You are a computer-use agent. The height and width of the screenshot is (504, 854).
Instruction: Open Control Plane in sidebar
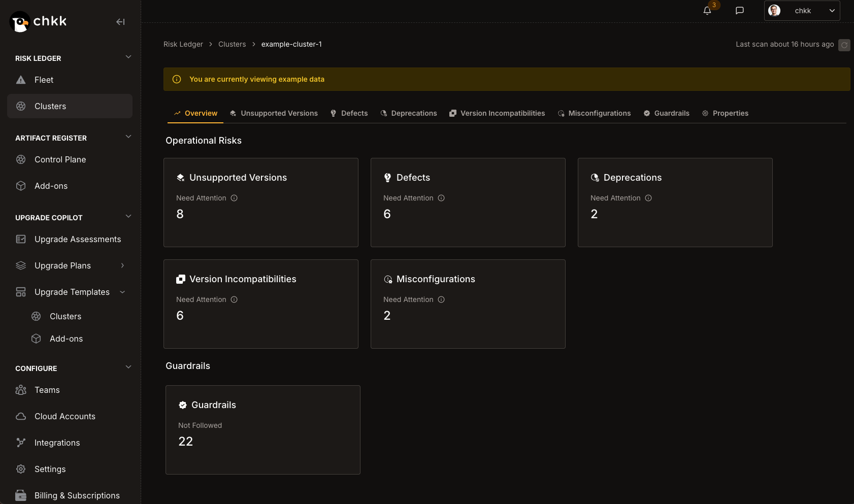pos(70,159)
